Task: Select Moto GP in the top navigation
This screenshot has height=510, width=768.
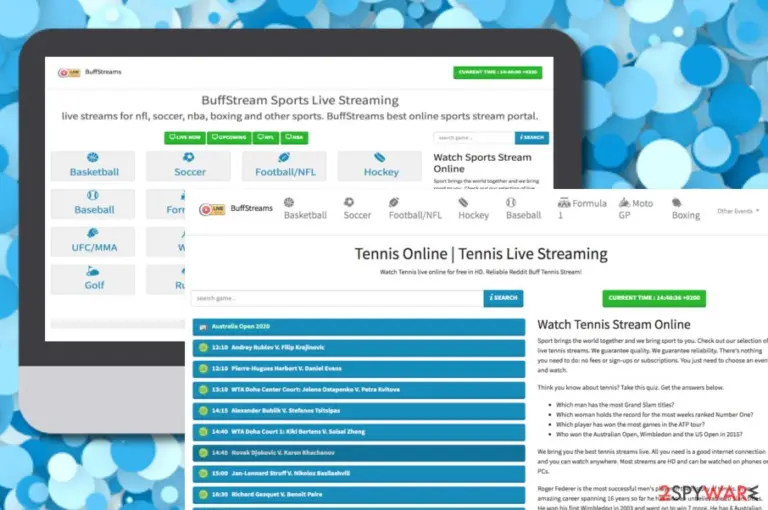Action: pos(636,209)
